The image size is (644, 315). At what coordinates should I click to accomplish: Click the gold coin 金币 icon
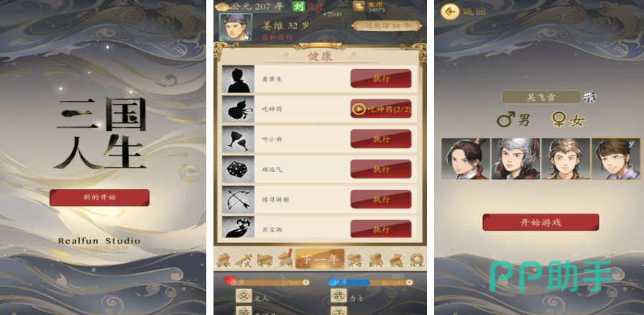[x=359, y=6]
